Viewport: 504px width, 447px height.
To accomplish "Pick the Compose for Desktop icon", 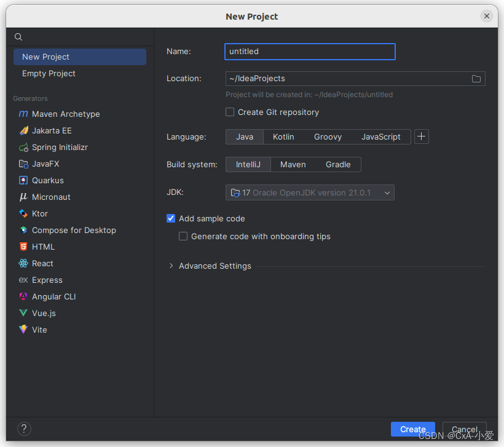I will click(23, 230).
